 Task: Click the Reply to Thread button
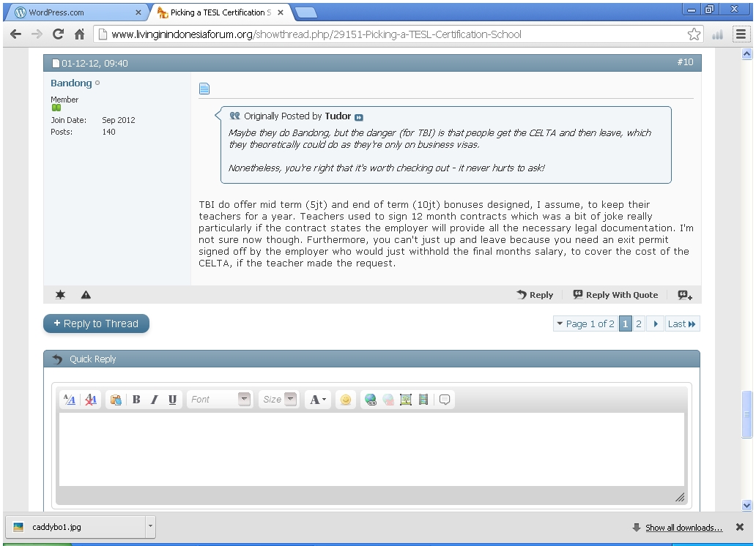point(96,324)
